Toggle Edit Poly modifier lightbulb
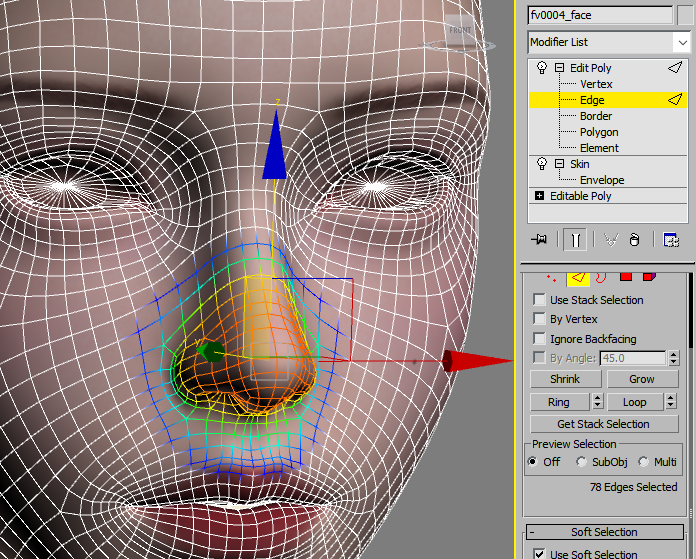Image resolution: width=696 pixels, height=559 pixels. [542, 67]
